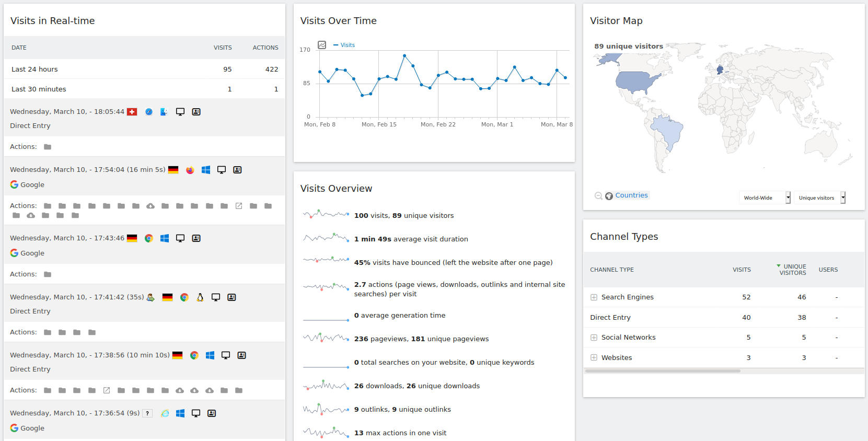This screenshot has height=441, width=868.
Task: Click the unknown country question mark icon
Action: pos(148,413)
